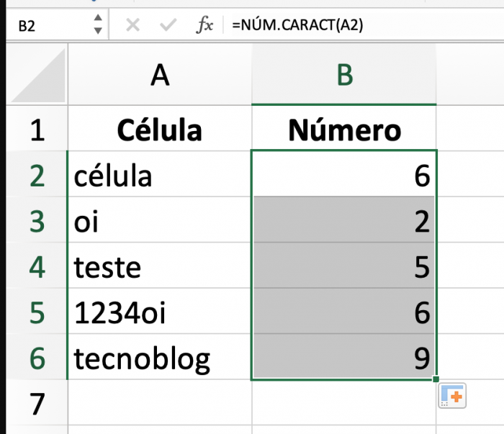Select the cell with text teste
The width and height of the screenshot is (504, 434).
[x=160, y=266]
